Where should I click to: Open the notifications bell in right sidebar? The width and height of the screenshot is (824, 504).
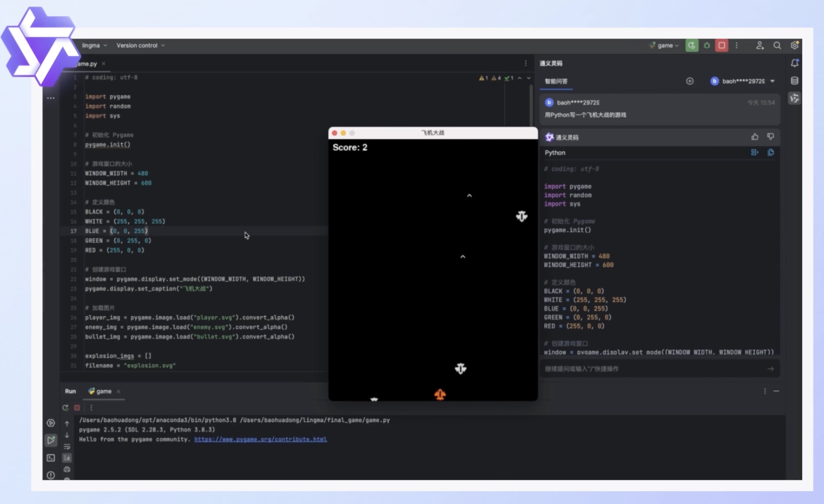pyautogui.click(x=794, y=63)
